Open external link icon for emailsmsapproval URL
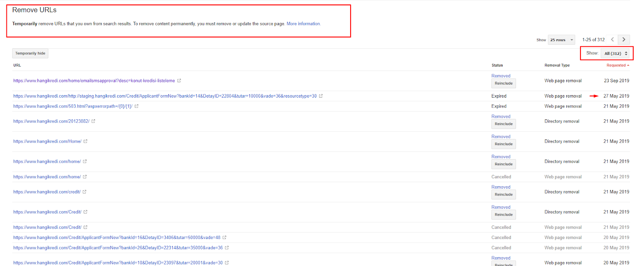This screenshot has height=266, width=644. pos(179,81)
